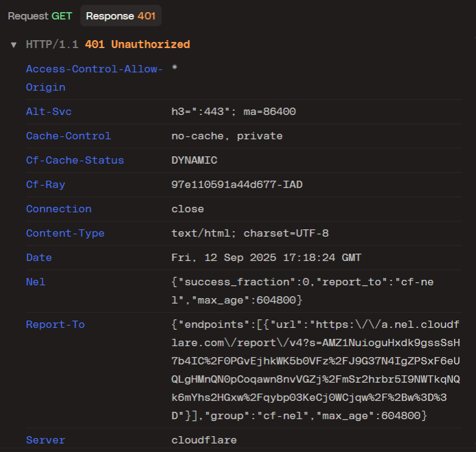Image resolution: width=476 pixels, height=452 pixels.
Task: Collapse the HTTP/1.1 401 headers triangle
Action: pos(13,45)
